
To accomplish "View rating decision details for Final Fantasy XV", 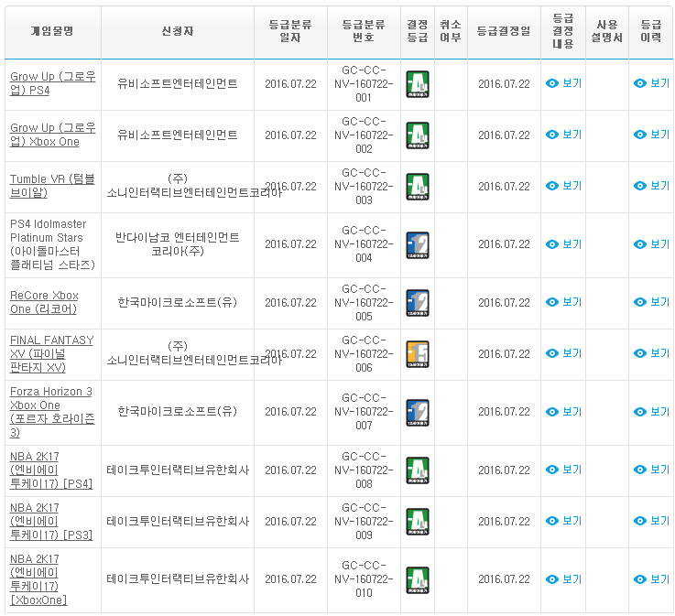I will tap(563, 353).
